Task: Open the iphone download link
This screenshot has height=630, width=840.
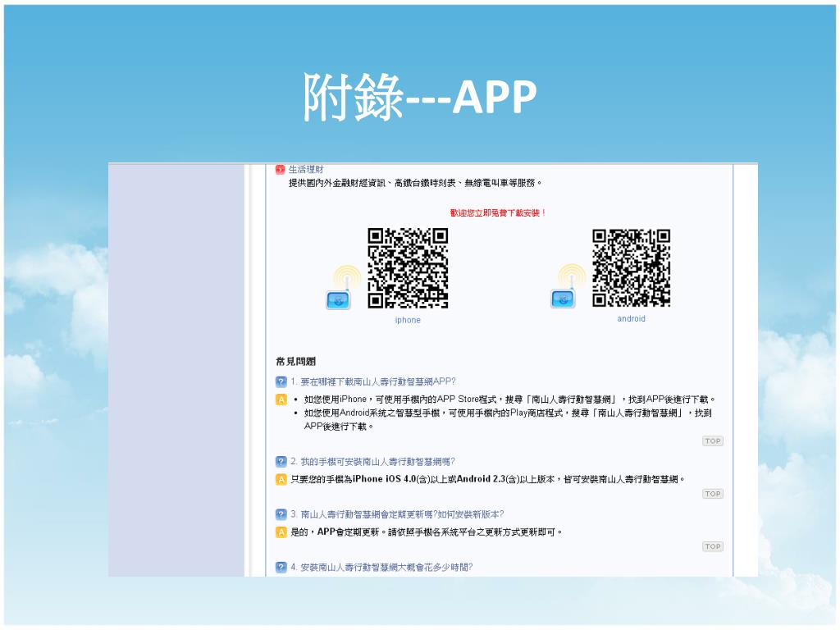Action: (x=408, y=320)
